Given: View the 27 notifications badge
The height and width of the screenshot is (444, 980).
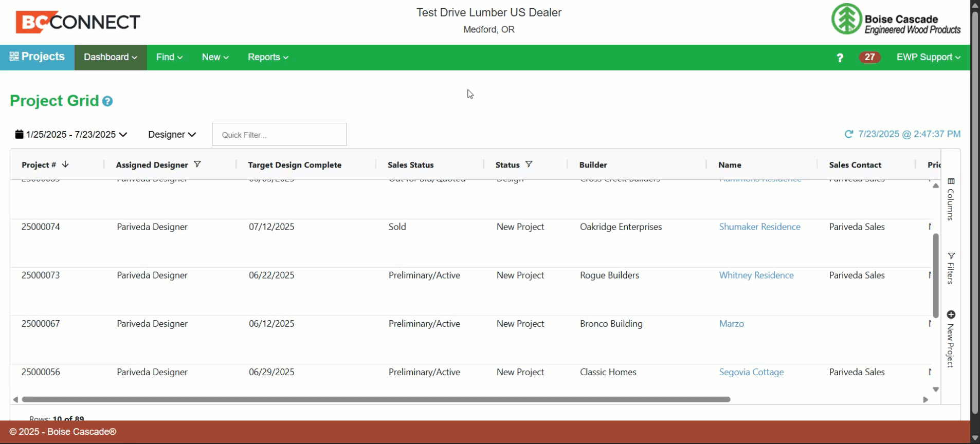Looking at the screenshot, I should tap(869, 57).
